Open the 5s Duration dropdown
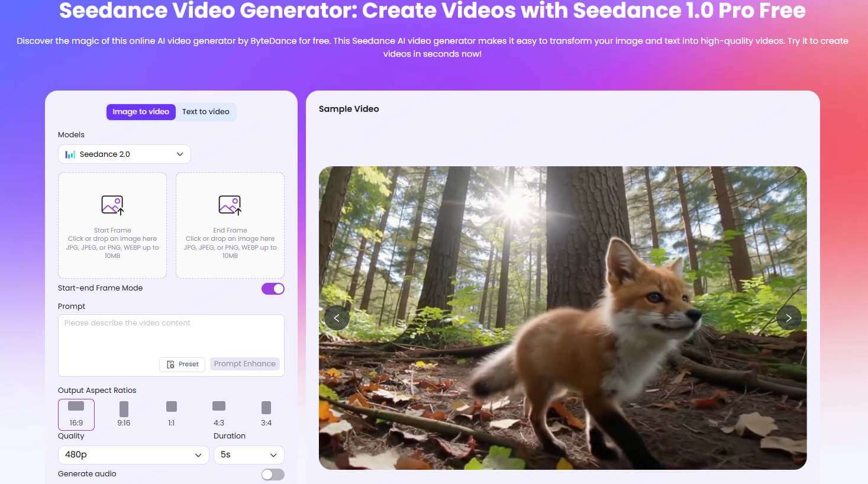This screenshot has width=868, height=484. (249, 455)
